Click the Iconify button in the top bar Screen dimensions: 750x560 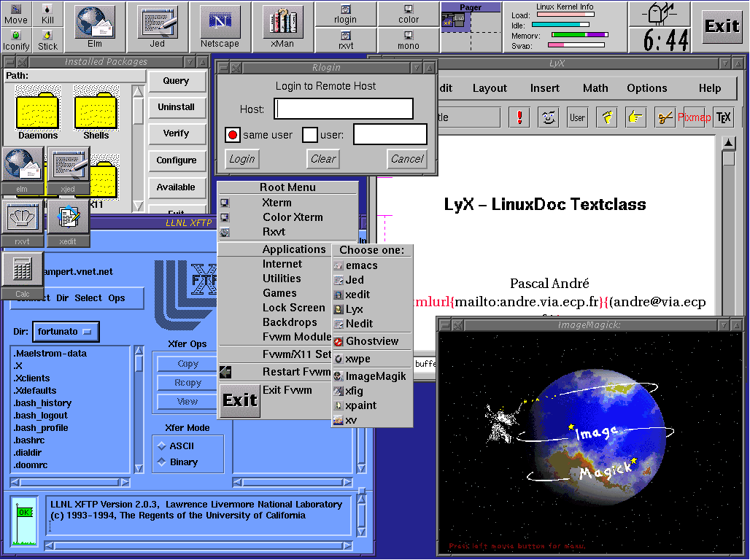[x=16, y=40]
